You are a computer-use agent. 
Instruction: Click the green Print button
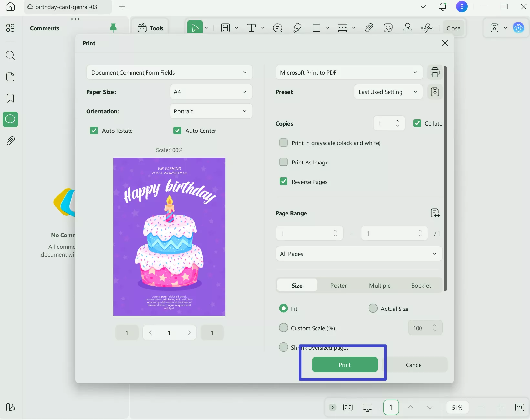pos(345,365)
